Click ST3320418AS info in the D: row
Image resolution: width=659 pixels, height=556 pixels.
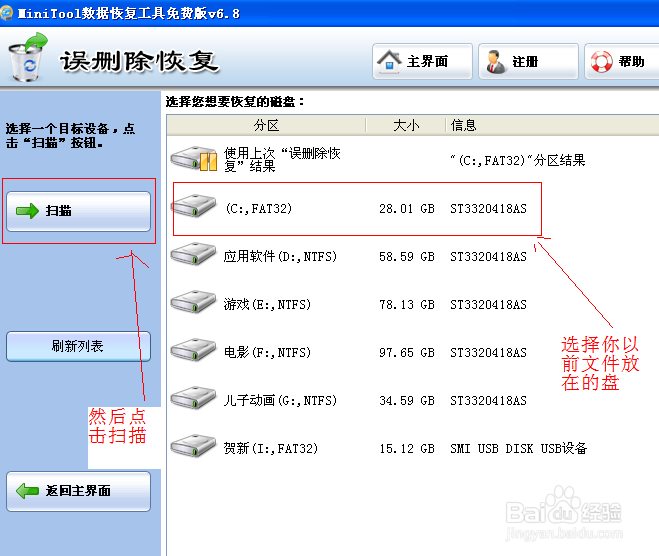point(488,257)
